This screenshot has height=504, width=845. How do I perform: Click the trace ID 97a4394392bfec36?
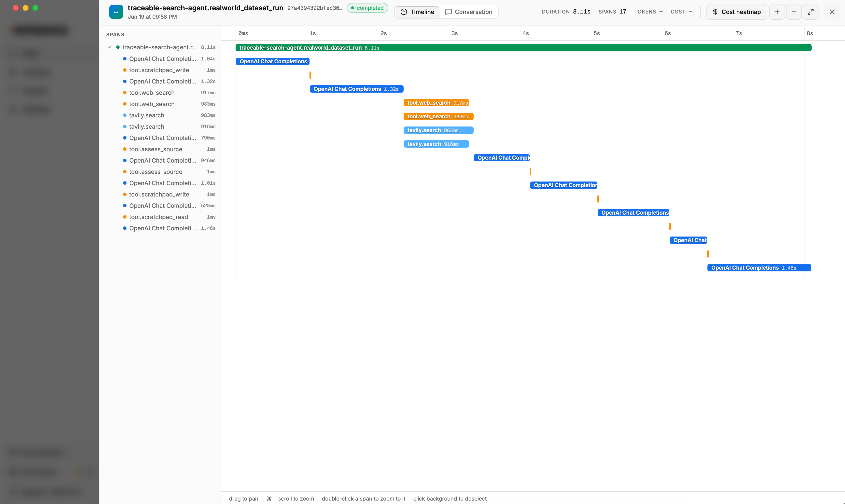point(315,8)
